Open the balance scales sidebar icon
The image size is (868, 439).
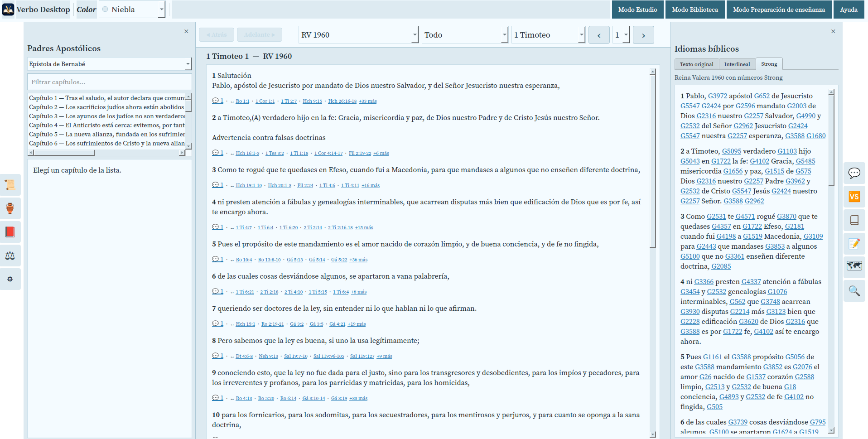click(x=10, y=256)
